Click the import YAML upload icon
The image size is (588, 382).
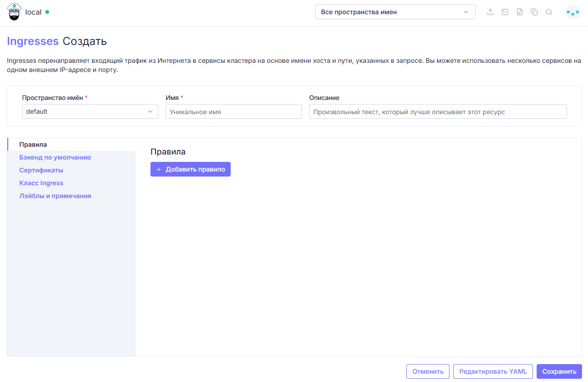click(x=490, y=12)
